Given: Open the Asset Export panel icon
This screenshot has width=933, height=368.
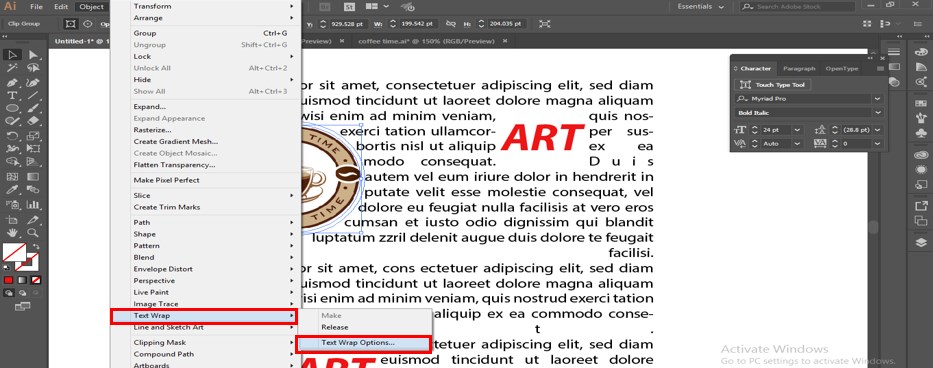Looking at the screenshot, I should 921,206.
